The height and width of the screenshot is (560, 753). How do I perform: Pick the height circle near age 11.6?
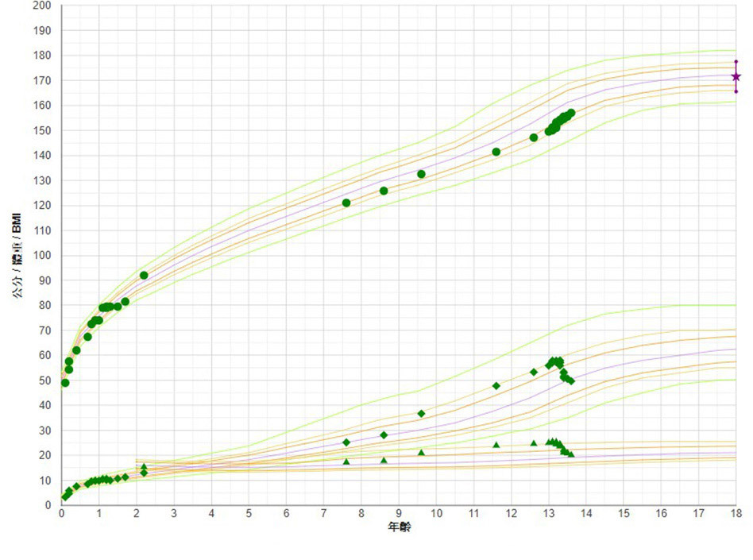tap(496, 152)
